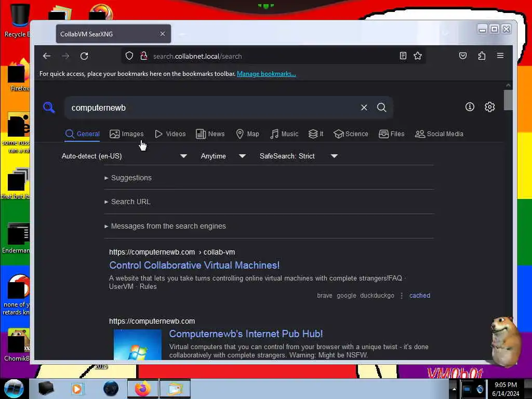Image resolution: width=532 pixels, height=399 pixels.
Task: Toggle reader view in the address bar
Action: 403,56
